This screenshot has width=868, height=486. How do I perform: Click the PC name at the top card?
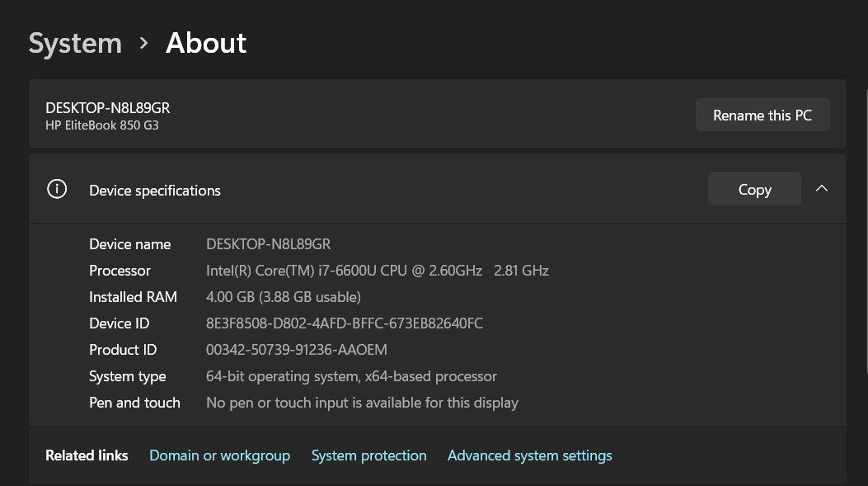pos(108,108)
